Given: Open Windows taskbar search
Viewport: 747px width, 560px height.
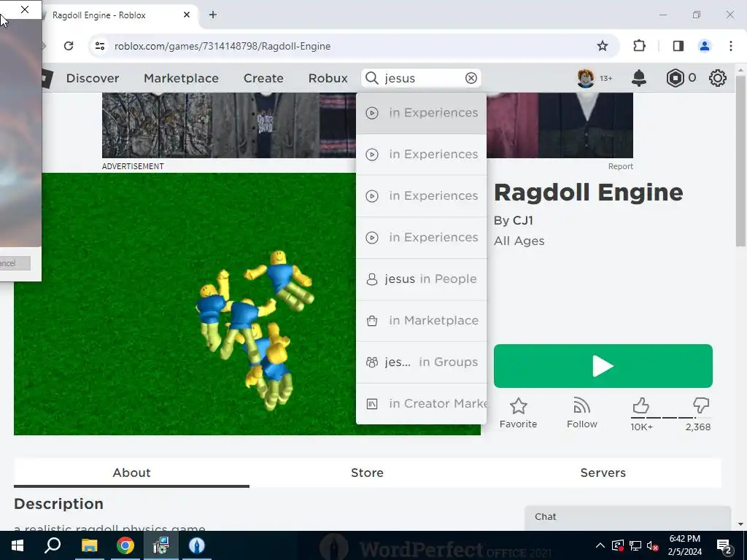Looking at the screenshot, I should (53, 545).
